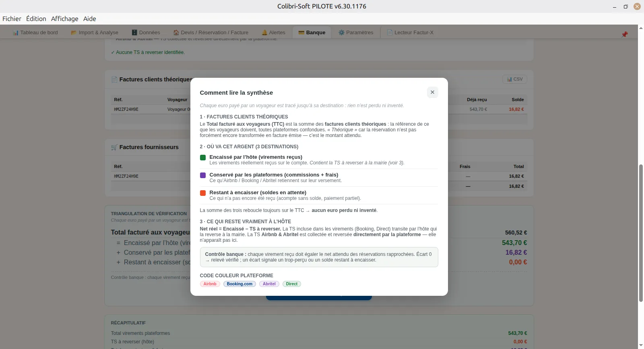Viewport: 644px width, 349px height.
Task: Click the Devis house icon
Action: pos(176,33)
